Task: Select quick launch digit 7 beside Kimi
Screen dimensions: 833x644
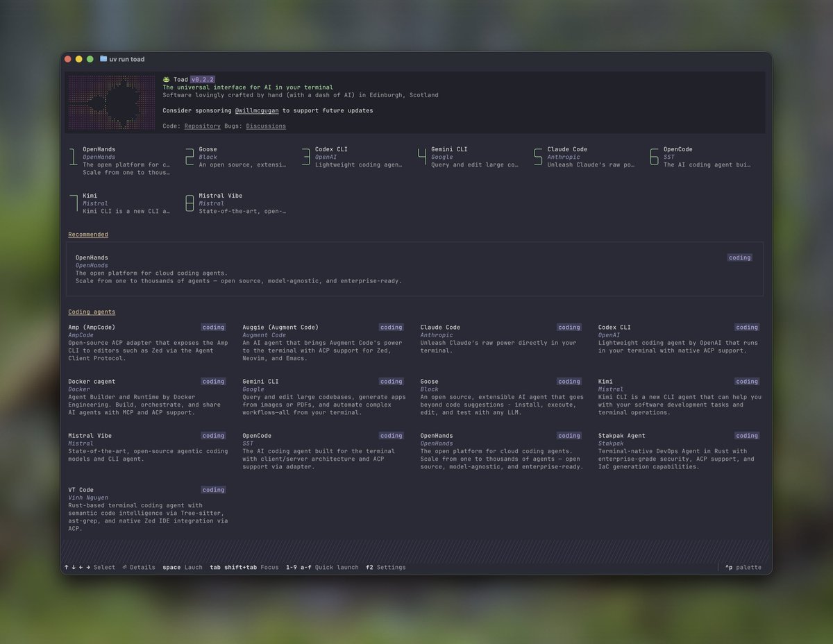Action: [73, 203]
